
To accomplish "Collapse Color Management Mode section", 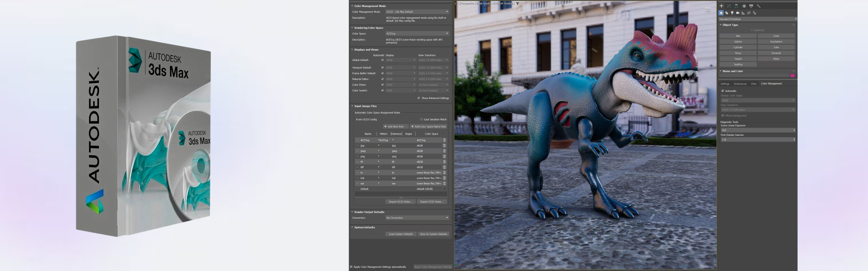I will (x=352, y=6).
